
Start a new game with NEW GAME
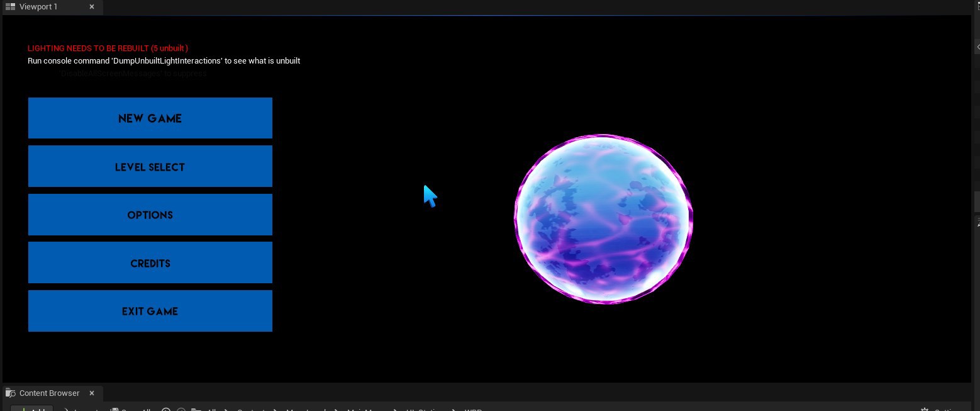point(150,118)
